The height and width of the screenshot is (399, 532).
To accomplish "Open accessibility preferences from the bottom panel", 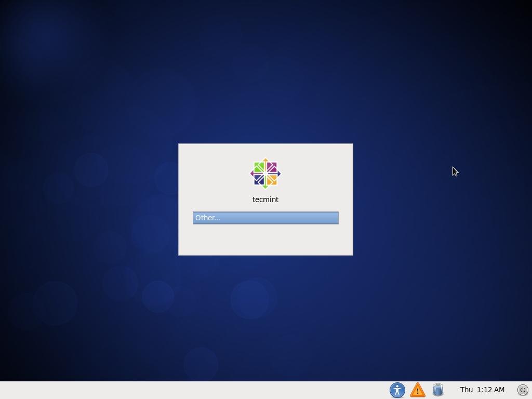I will click(x=397, y=390).
